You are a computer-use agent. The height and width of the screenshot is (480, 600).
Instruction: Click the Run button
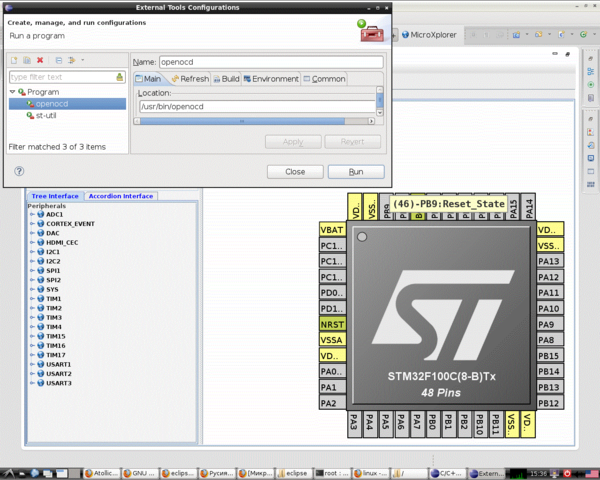[x=356, y=172]
